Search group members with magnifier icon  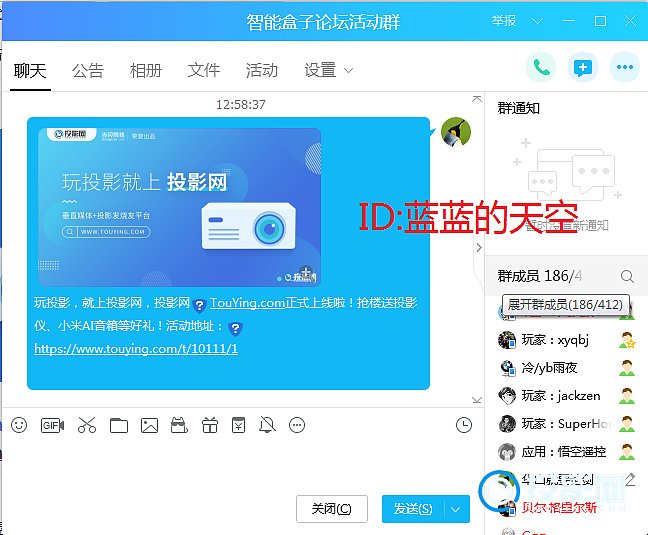point(627,276)
